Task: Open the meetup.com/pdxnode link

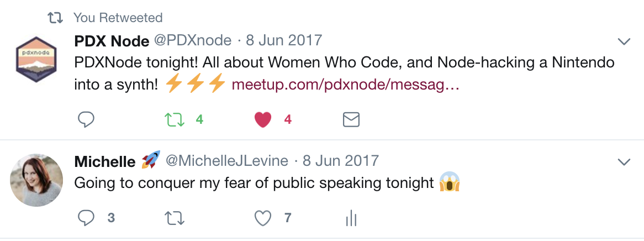Action: click(x=345, y=85)
